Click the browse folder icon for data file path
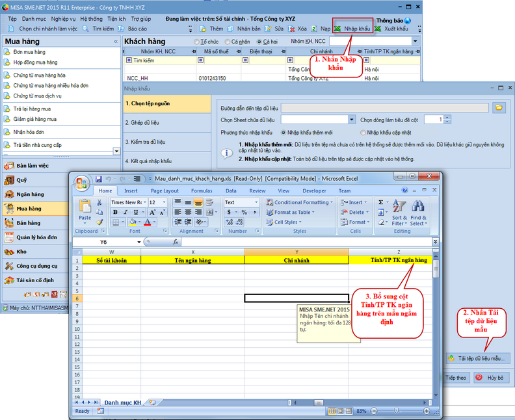 coord(499,107)
